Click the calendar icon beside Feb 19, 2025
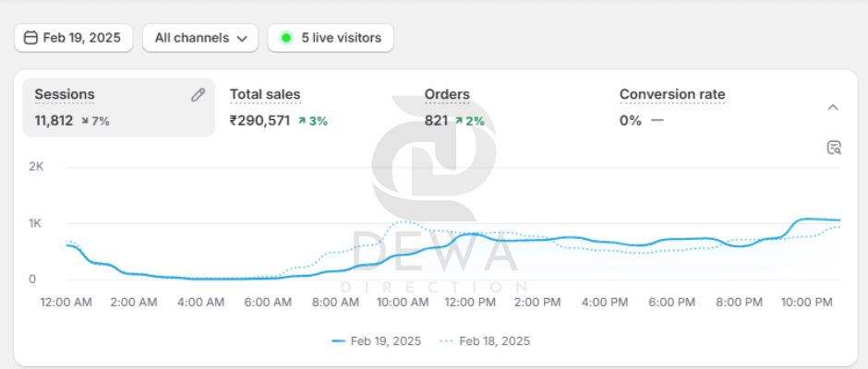 tap(30, 38)
